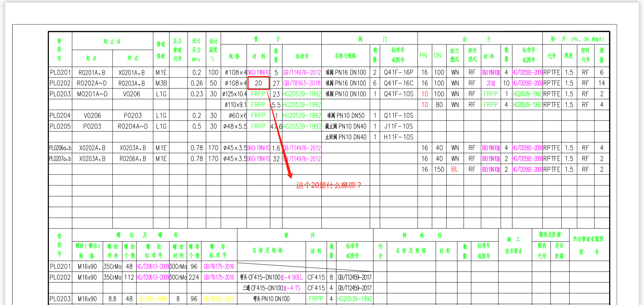The width and height of the screenshot is (644, 305).
Task: Select pipe section number PL0205
Action: click(x=60, y=126)
